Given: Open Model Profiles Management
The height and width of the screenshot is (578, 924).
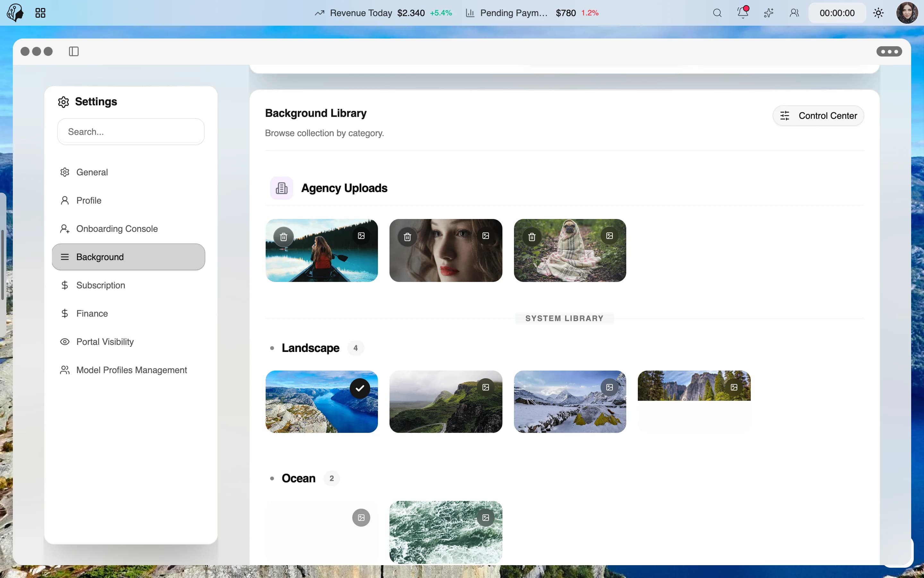Looking at the screenshot, I should pos(128,370).
